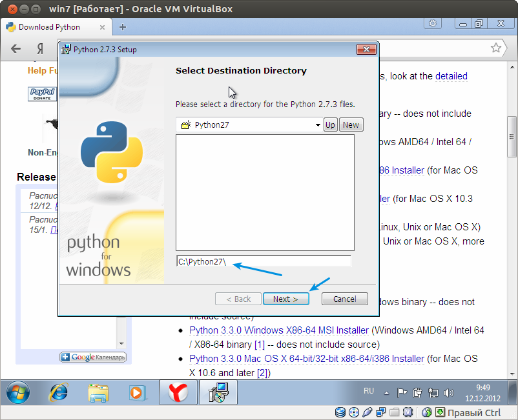Restore down the browser window

pos(479,24)
